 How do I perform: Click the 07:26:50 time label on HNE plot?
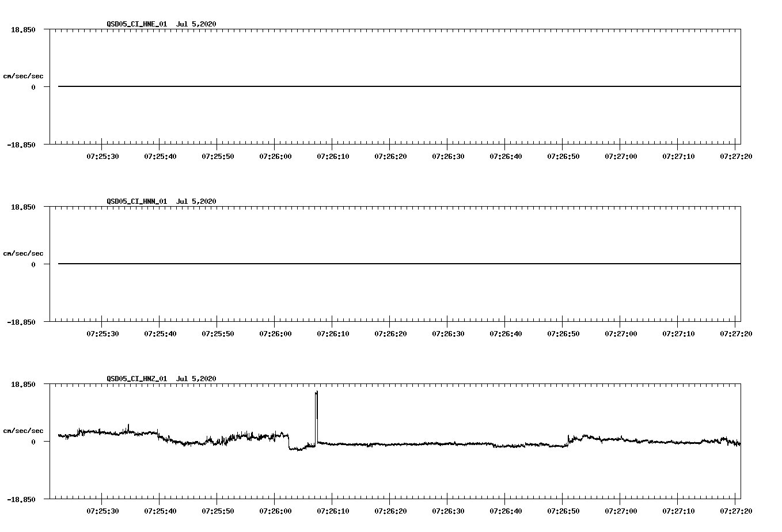coord(563,156)
